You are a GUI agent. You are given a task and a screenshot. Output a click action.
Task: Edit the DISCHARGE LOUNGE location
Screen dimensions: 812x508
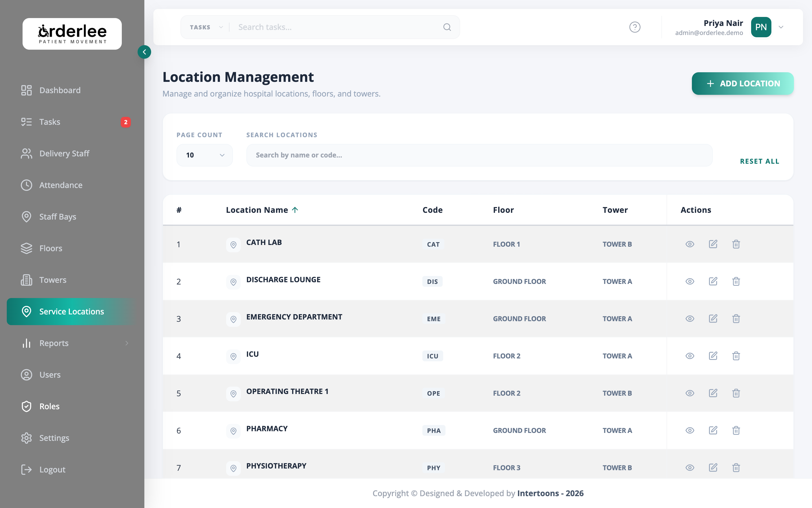[x=713, y=282]
